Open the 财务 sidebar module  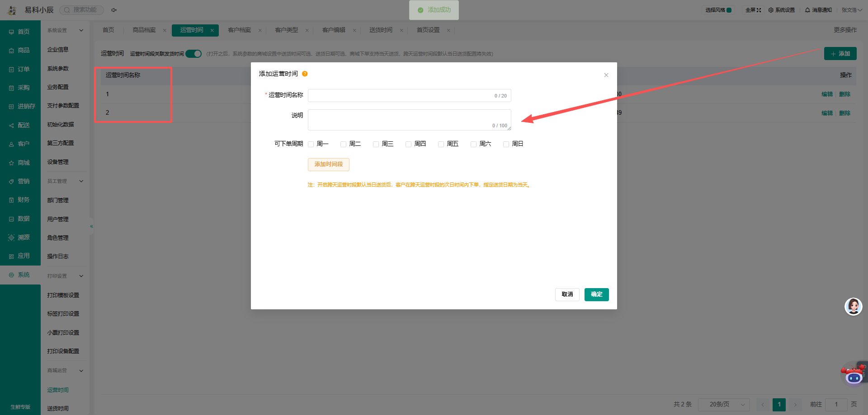pyautogui.click(x=20, y=200)
